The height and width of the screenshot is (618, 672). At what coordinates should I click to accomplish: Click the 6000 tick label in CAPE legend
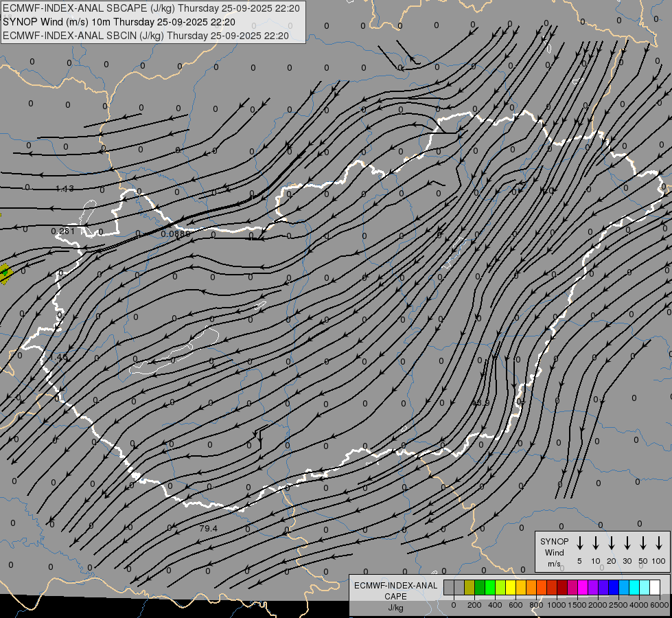(660, 605)
